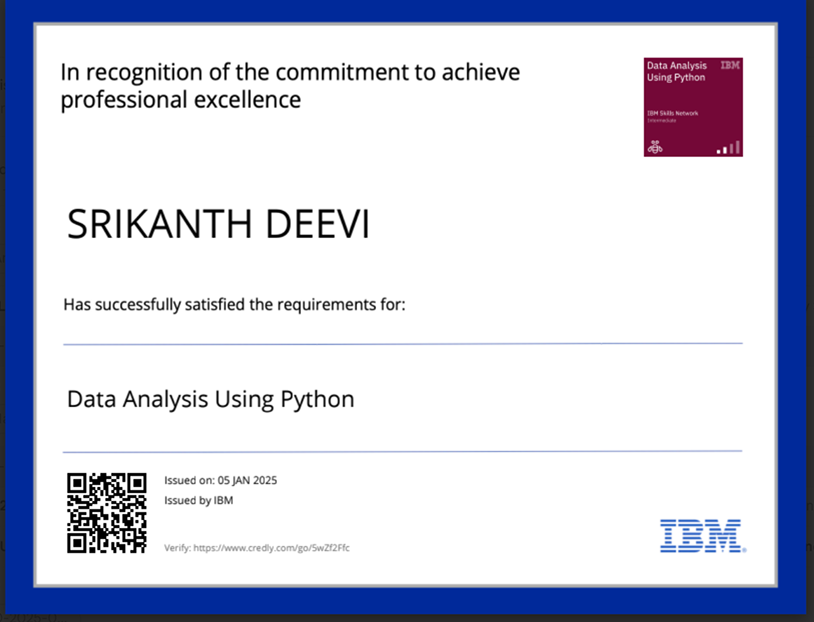Click the large blue IBM logo
This screenshot has width=814, height=622.
[701, 536]
